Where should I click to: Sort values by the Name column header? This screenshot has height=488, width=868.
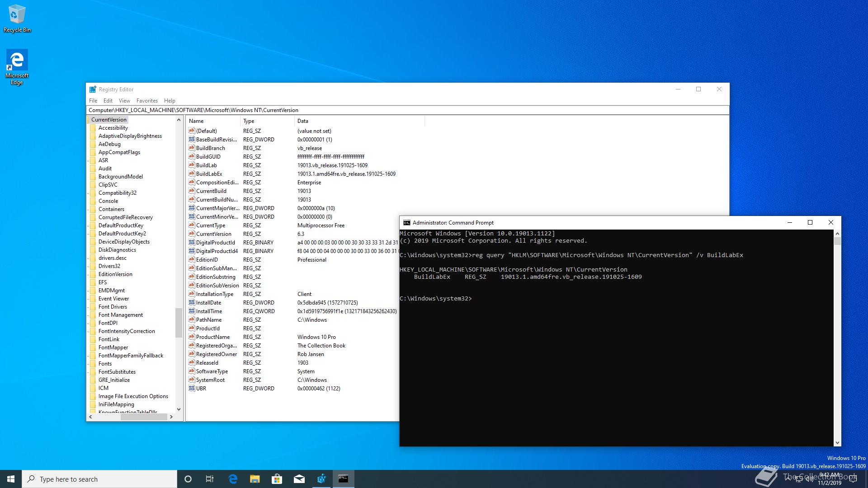point(213,121)
